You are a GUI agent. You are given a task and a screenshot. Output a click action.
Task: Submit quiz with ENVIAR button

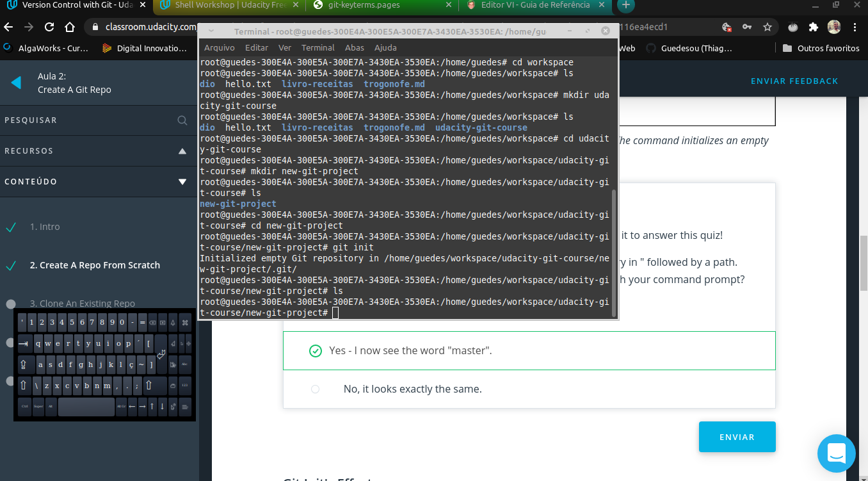point(737,437)
